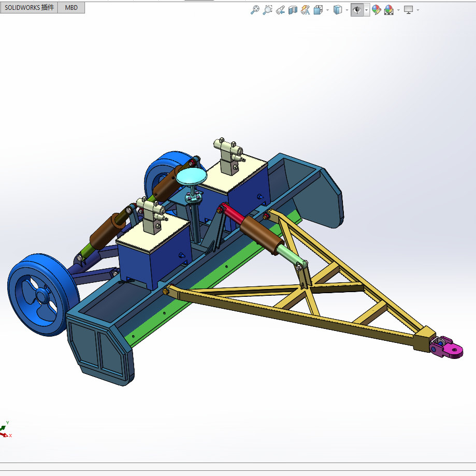Screen dimensions: 476x476
Task: Switch to the MBD tab
Action: pyautogui.click(x=71, y=8)
